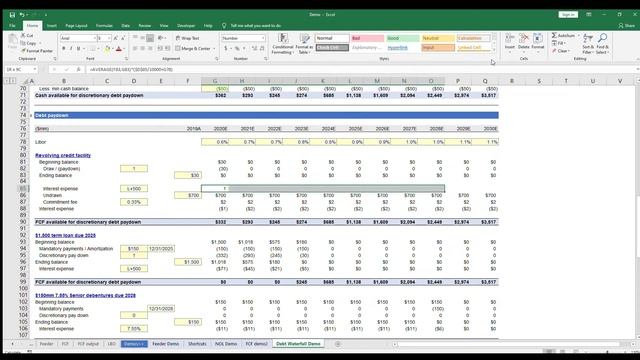Switch to the Developer ribbon tab
This screenshot has height=360, width=640.
point(186,26)
